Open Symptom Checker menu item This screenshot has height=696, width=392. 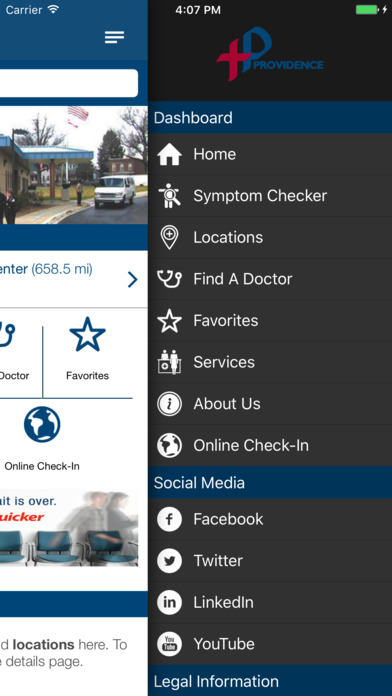tap(270, 196)
